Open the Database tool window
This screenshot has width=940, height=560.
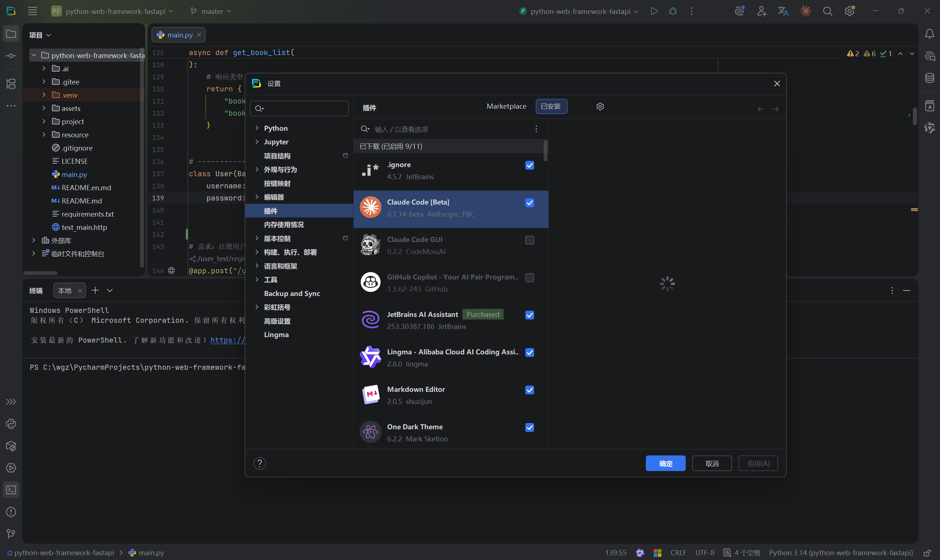[929, 78]
